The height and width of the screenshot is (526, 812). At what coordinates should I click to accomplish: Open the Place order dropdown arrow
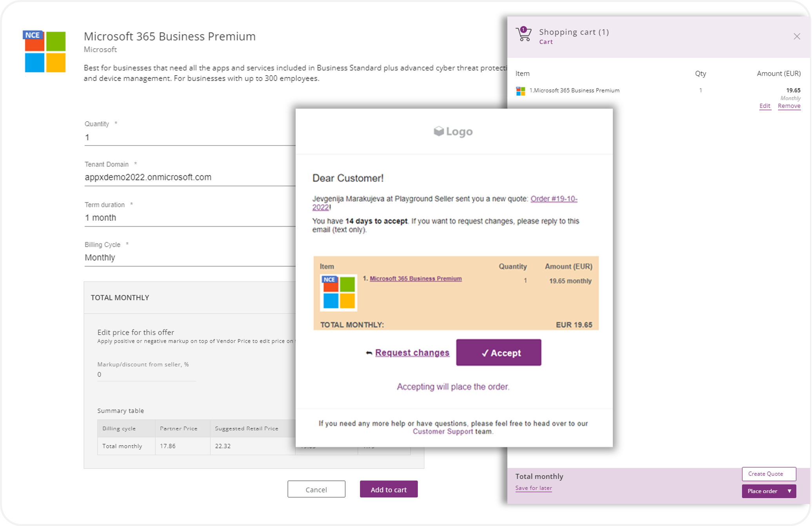click(x=789, y=491)
